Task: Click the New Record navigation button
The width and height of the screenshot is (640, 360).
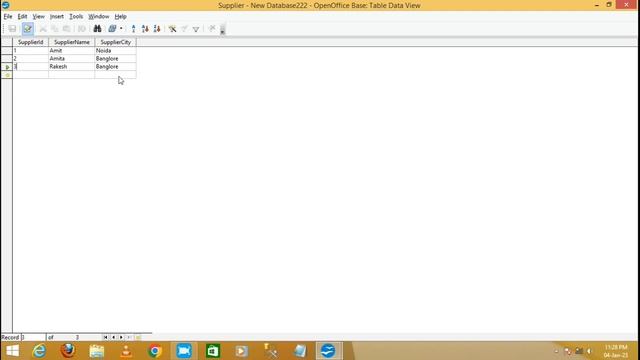Action: click(x=138, y=337)
